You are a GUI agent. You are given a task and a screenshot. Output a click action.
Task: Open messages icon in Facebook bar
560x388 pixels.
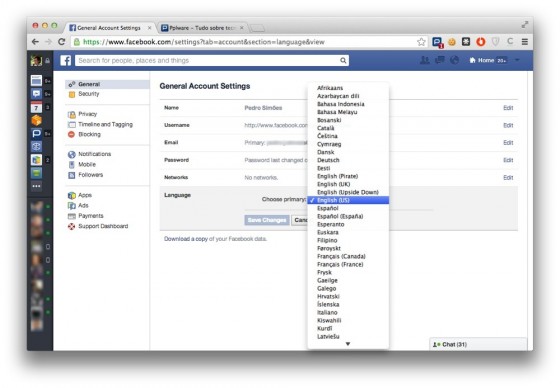tap(440, 60)
